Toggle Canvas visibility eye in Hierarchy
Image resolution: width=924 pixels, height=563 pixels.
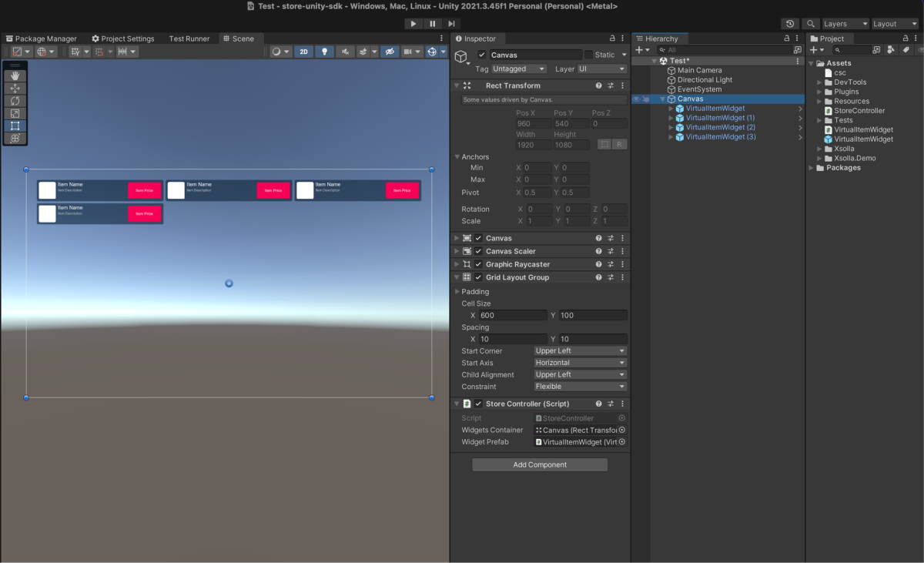pyautogui.click(x=636, y=99)
